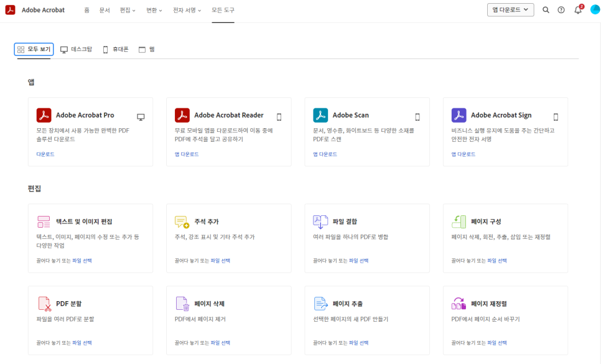The image size is (601, 364).
Task: Click 파일 선택 link in 주석 추가 card
Action: [x=220, y=261]
